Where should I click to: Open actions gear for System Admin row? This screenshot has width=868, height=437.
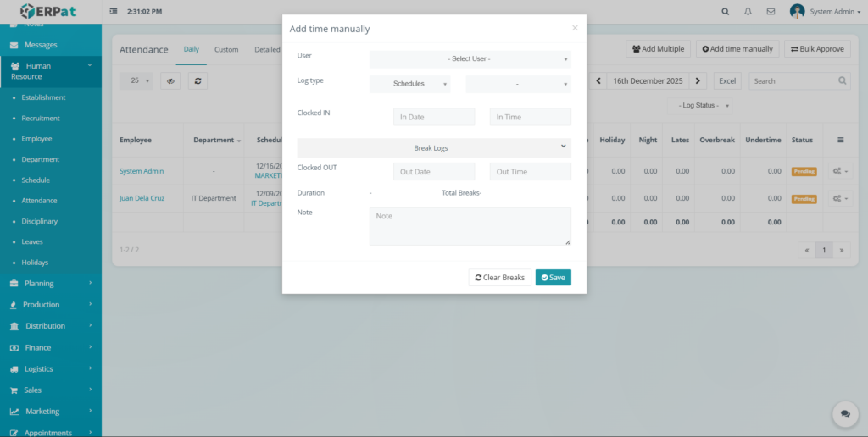(x=840, y=171)
